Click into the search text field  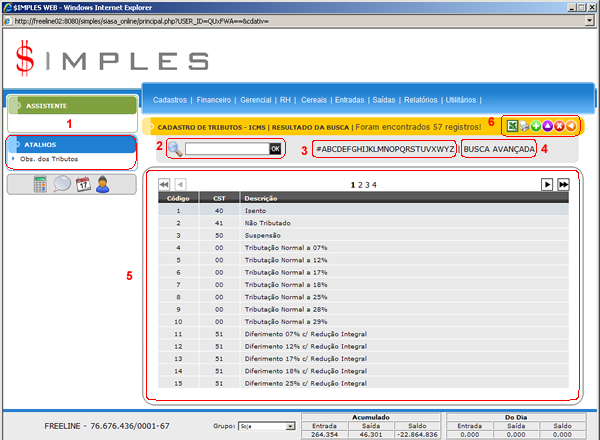226,149
